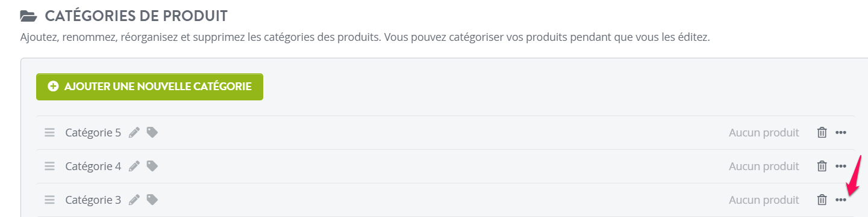Rename Catégorie 4 via the pencil icon
This screenshot has width=868, height=217.
[x=134, y=166]
